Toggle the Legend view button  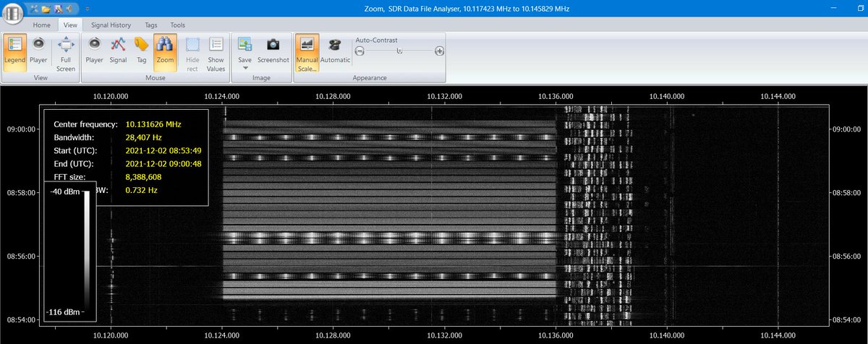[x=15, y=52]
